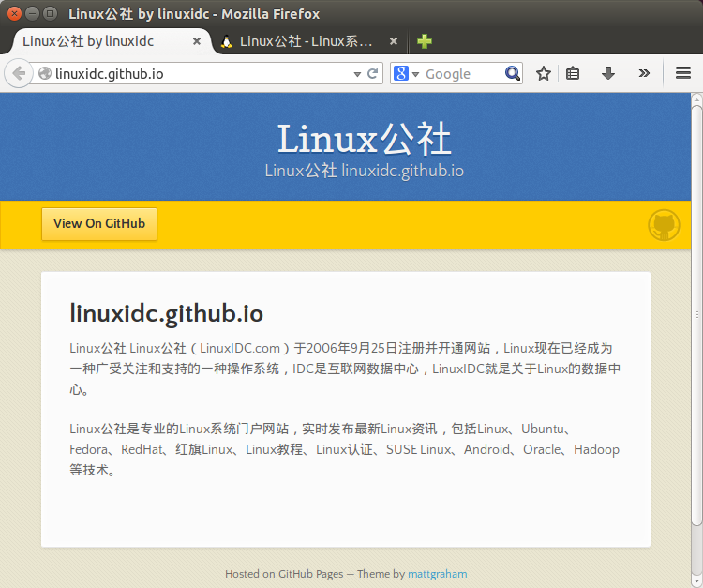Screen dimensions: 703x588
Task: Click the vertical page scrollbar
Action: [x=696, y=315]
